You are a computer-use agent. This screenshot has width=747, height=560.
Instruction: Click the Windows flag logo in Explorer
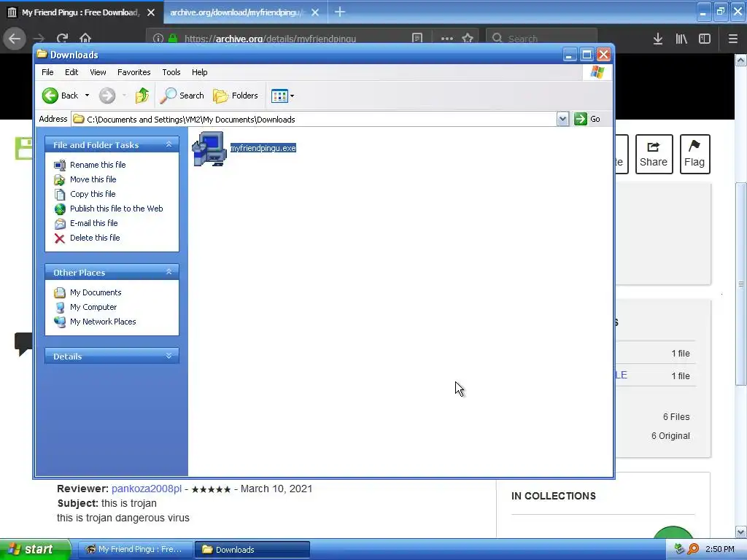[x=597, y=72]
